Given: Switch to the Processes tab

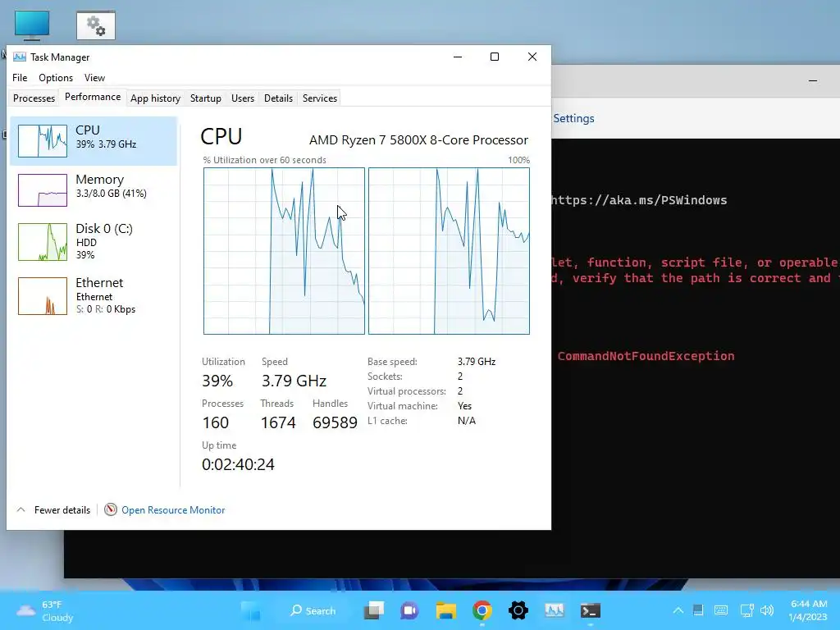Looking at the screenshot, I should pos(34,98).
